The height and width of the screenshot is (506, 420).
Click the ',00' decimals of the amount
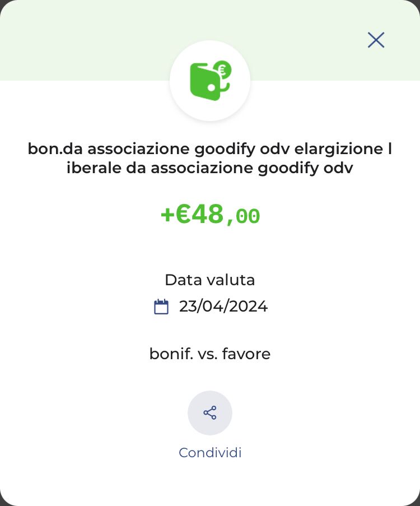tap(244, 217)
